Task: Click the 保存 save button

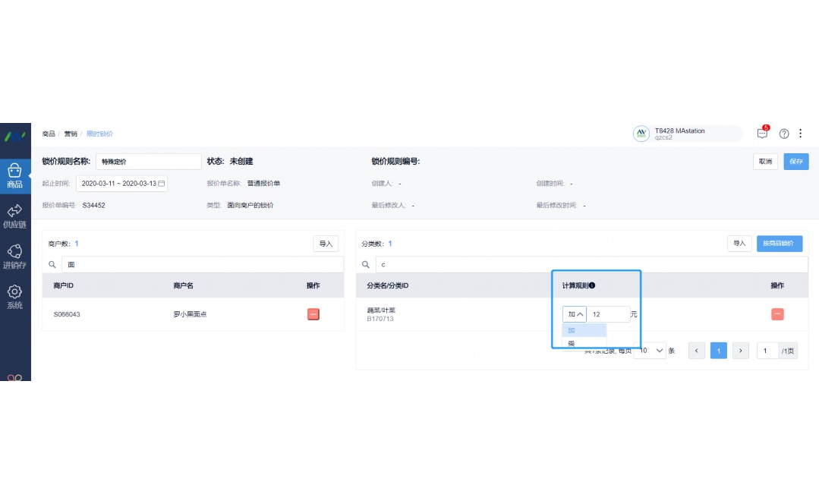Action: [x=795, y=161]
